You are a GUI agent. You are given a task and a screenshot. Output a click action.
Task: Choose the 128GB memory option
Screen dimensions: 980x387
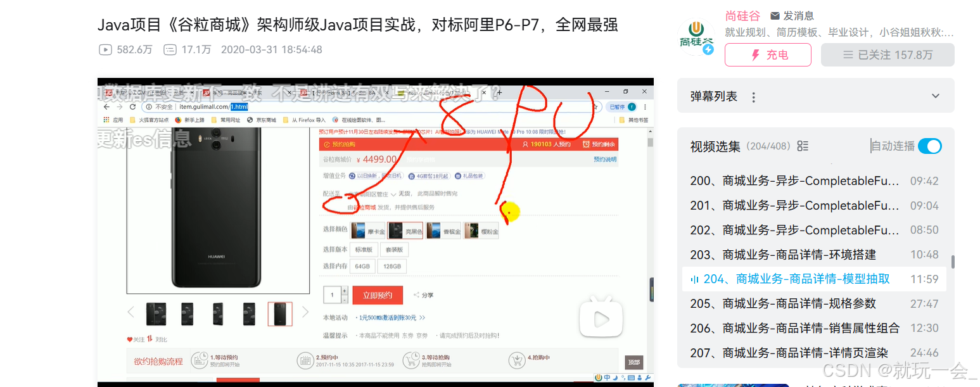pyautogui.click(x=393, y=267)
